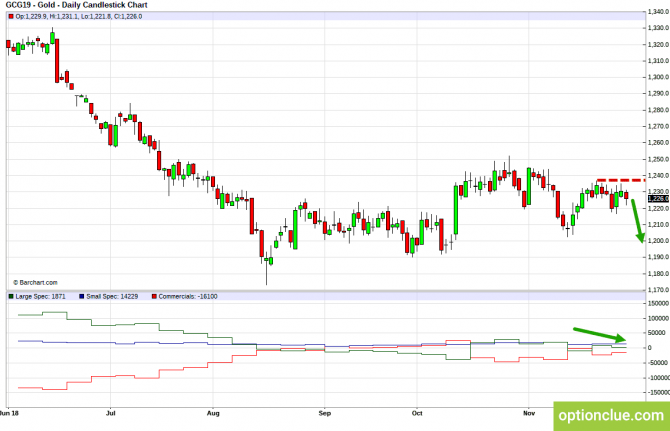Select the OHLC readout 'Op:1,229.9, Hi:1,231.1'
Viewport: 670px width, 431px height.
pos(47,17)
